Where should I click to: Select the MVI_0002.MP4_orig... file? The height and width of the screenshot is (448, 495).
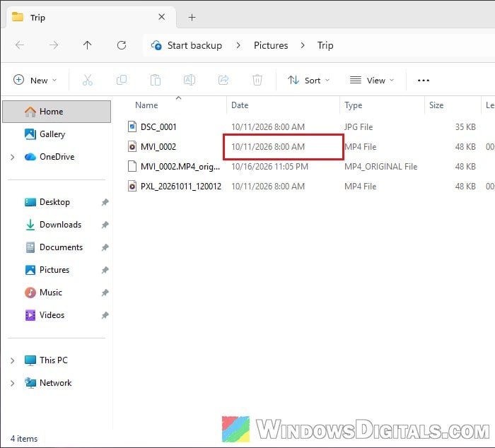click(x=180, y=167)
